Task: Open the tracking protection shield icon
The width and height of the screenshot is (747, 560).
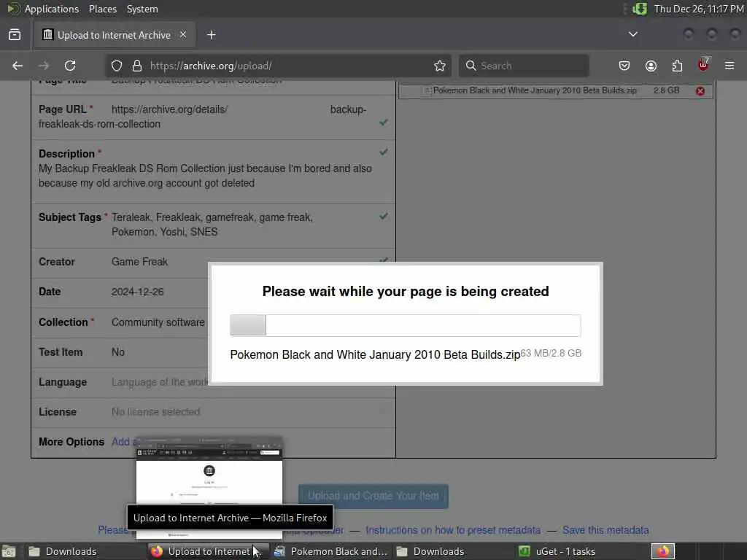Action: click(x=117, y=66)
